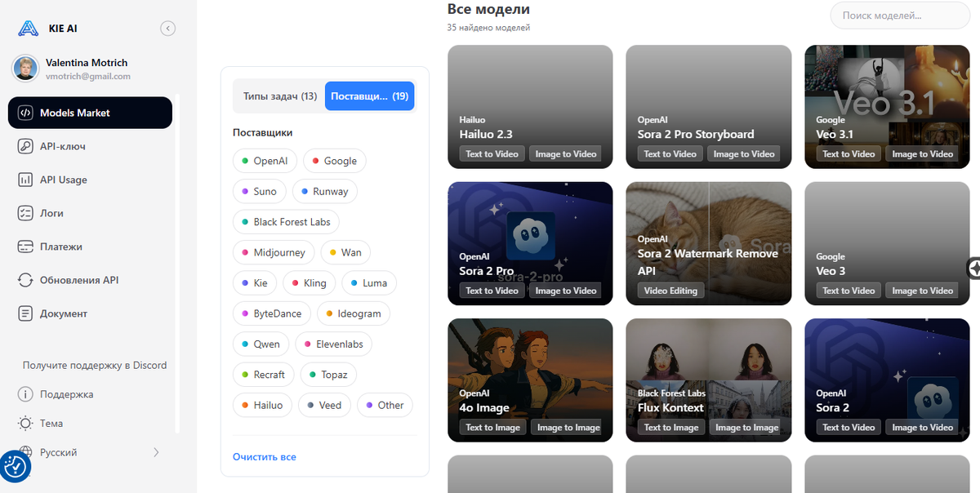Select the Other provider chip
Image resolution: width=980 pixels, height=493 pixels.
coord(385,405)
